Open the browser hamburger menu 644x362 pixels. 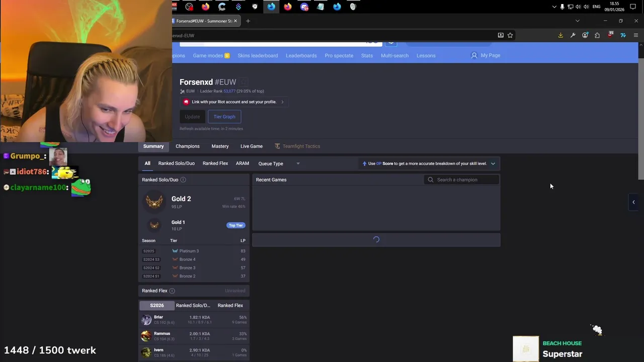pos(636,35)
